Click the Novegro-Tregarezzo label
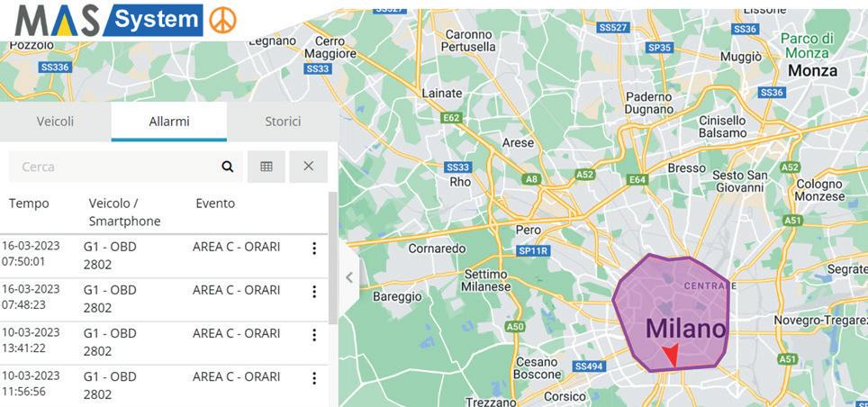This screenshot has width=868, height=407. coord(821,320)
